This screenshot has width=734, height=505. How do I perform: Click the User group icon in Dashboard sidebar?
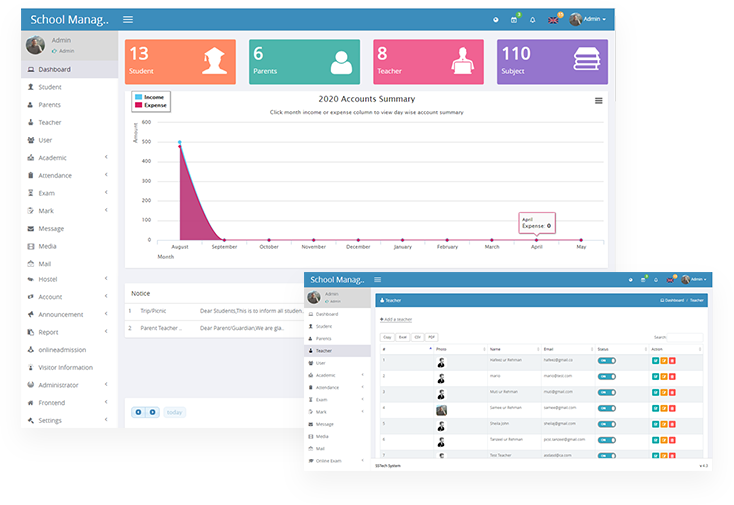pos(30,140)
